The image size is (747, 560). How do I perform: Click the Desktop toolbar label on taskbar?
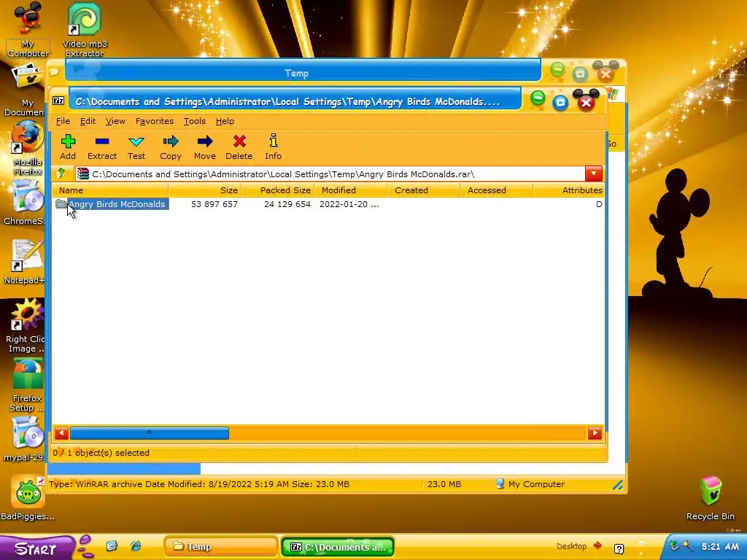[571, 546]
